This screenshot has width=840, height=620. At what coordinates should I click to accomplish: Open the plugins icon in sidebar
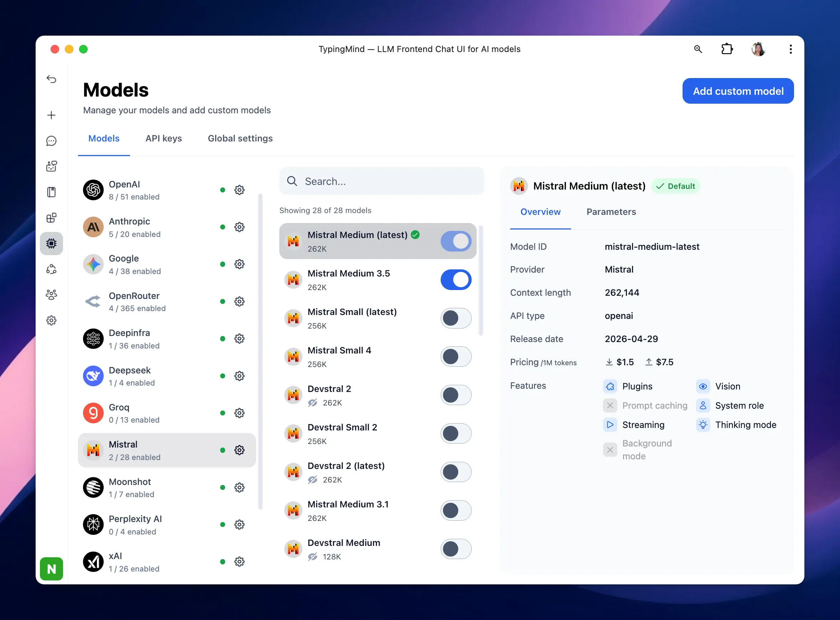(x=51, y=218)
